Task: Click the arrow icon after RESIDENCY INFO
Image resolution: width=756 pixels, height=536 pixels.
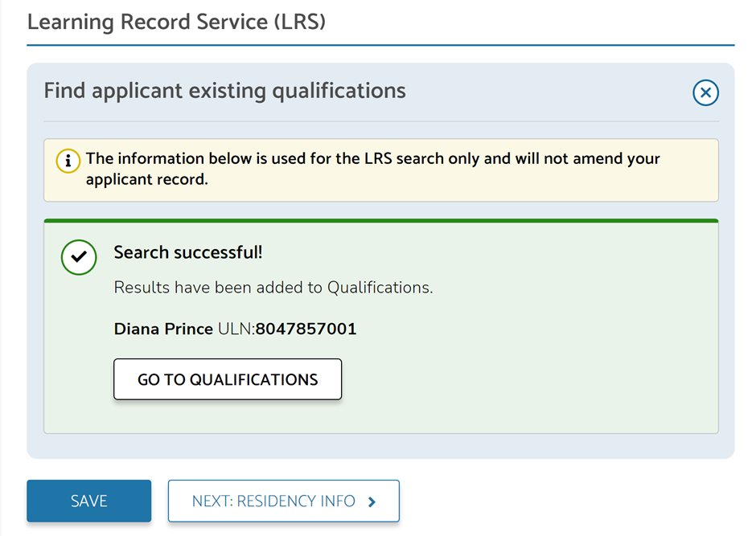Action: [x=372, y=501]
